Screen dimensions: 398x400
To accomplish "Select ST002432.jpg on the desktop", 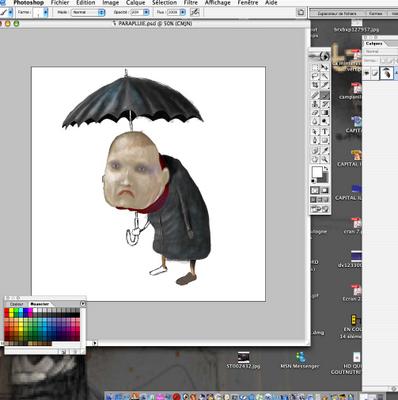I will tap(243, 360).
